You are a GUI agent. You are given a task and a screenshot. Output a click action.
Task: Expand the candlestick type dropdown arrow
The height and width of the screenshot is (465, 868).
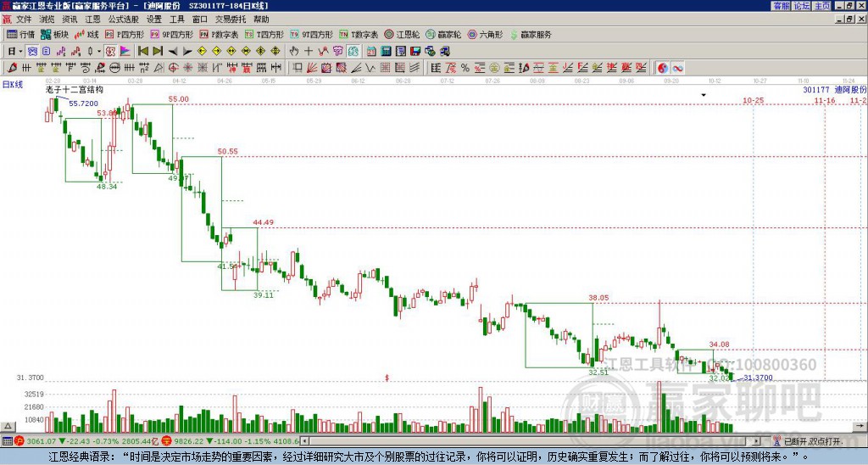[99, 51]
